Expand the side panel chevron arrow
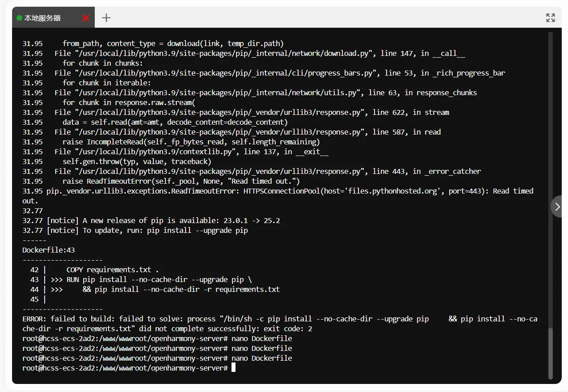This screenshot has height=392, width=568. (x=557, y=207)
